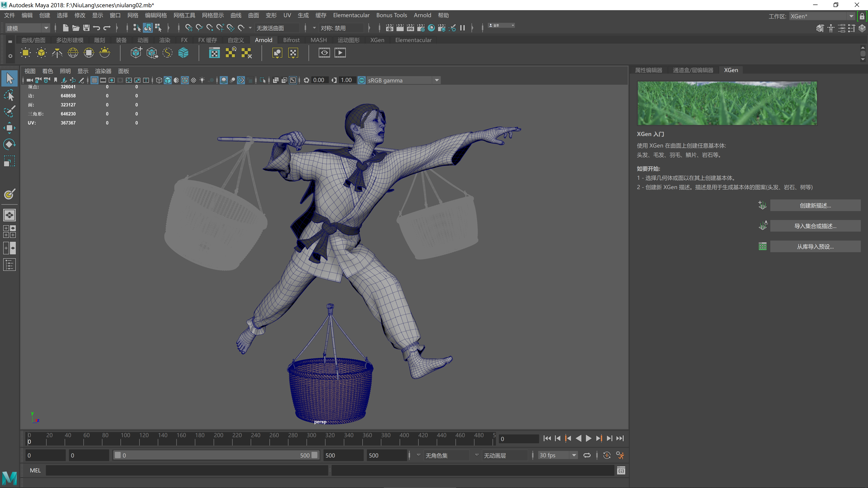Open the Bonus Tools menu

click(391, 15)
